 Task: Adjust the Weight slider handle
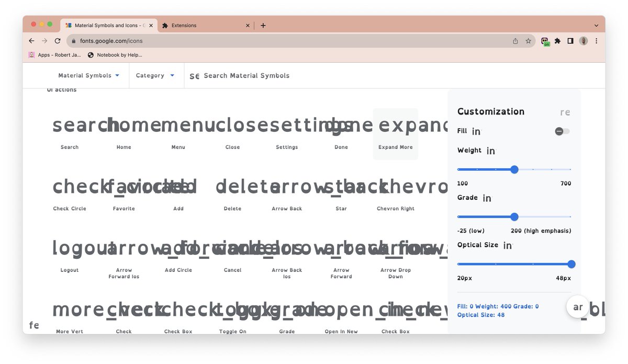click(514, 169)
